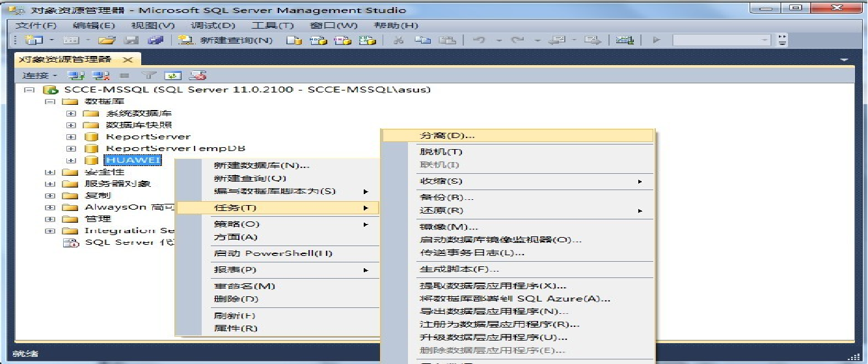Click the Refresh icon in Object Explorer toolbar
This screenshot has height=364, width=868.
pyautogui.click(x=172, y=76)
